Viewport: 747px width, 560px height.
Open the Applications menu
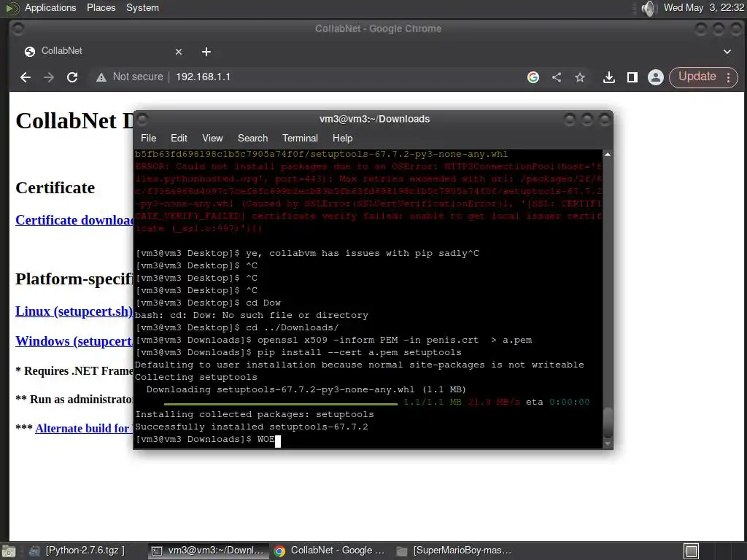(x=50, y=7)
